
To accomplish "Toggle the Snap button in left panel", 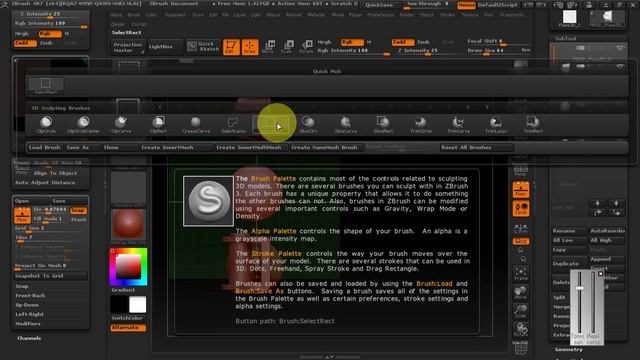I will click(x=78, y=210).
